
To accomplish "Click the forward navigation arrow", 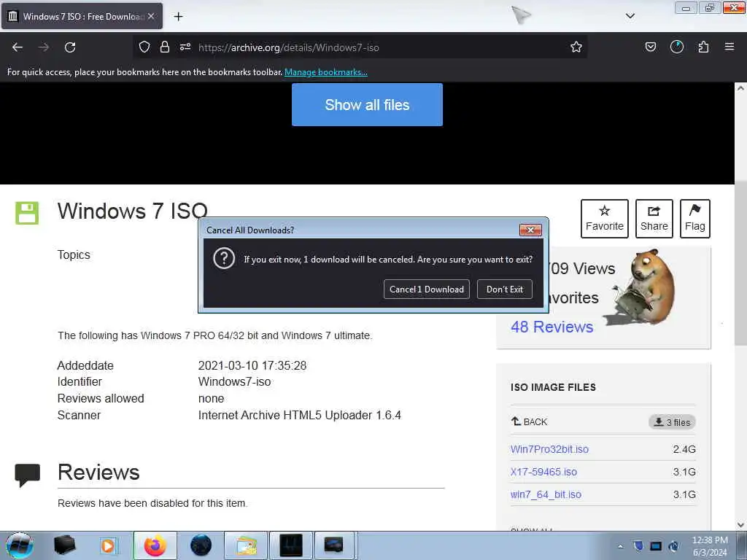I will coord(43,47).
